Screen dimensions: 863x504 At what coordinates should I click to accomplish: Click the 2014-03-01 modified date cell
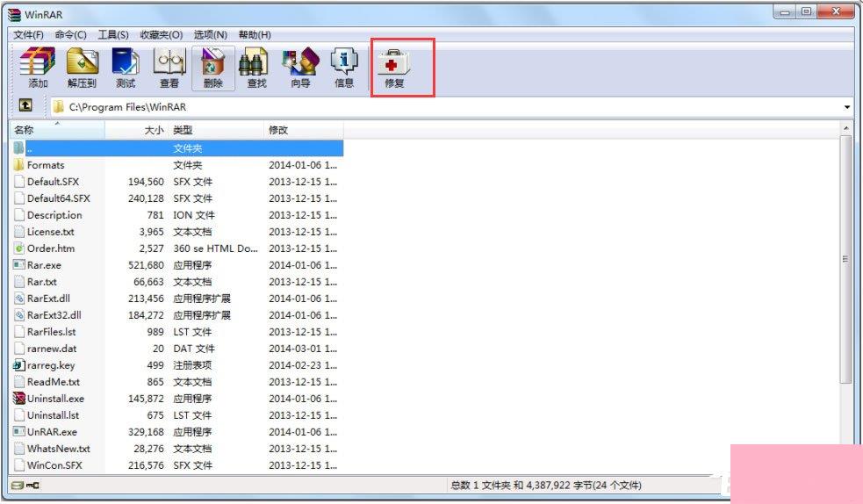[x=303, y=349]
